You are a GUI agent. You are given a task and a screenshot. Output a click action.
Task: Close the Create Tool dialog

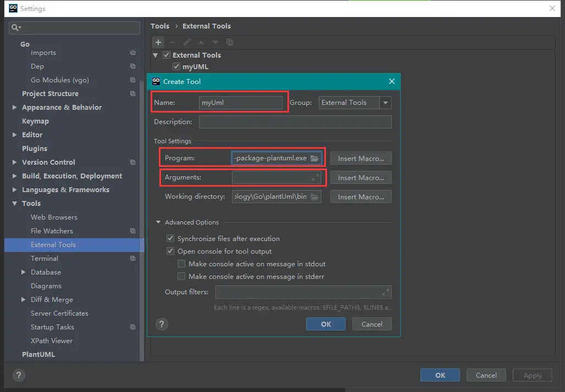(392, 81)
